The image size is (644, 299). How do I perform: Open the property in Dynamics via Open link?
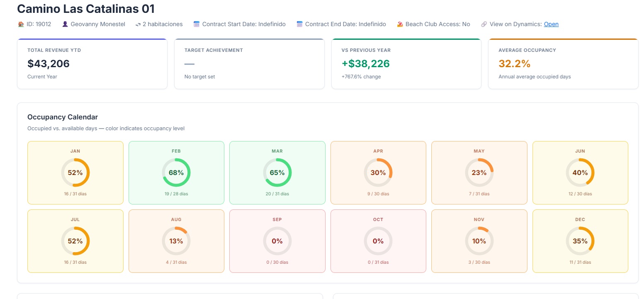pos(551,24)
